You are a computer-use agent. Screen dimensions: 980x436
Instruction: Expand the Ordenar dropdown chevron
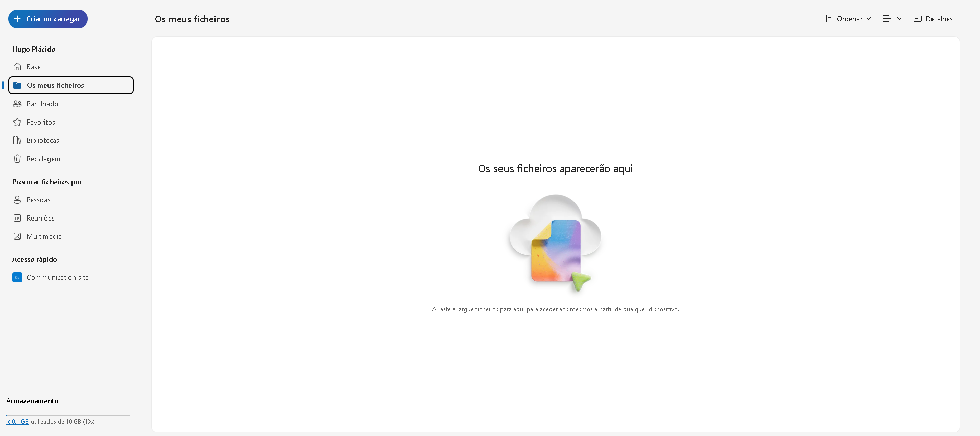pyautogui.click(x=869, y=19)
